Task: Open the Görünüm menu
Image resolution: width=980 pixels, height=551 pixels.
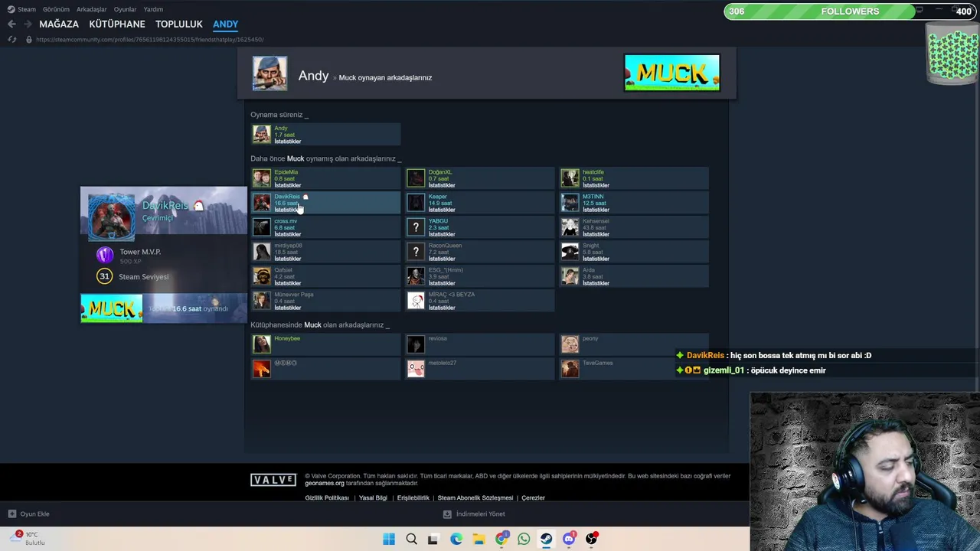Action: click(56, 9)
